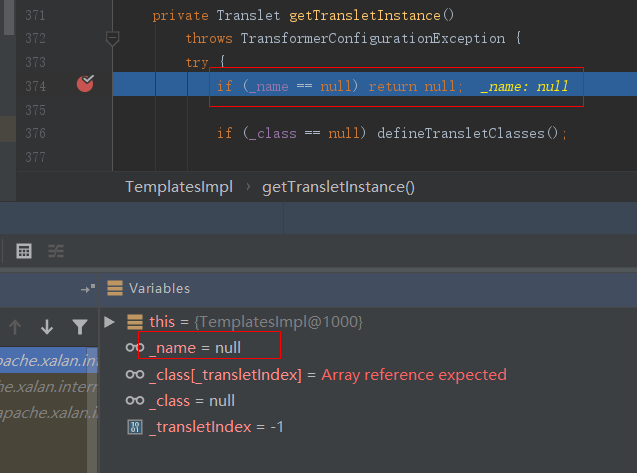Toggle the breakpoint on line 374
Screen dimensions: 637x473
(x=85, y=84)
